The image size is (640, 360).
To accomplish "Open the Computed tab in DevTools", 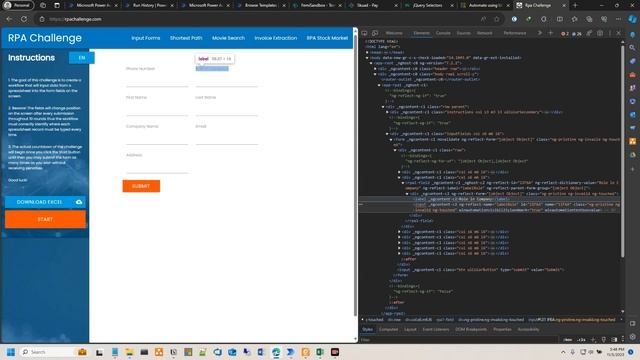I will [x=388, y=329].
